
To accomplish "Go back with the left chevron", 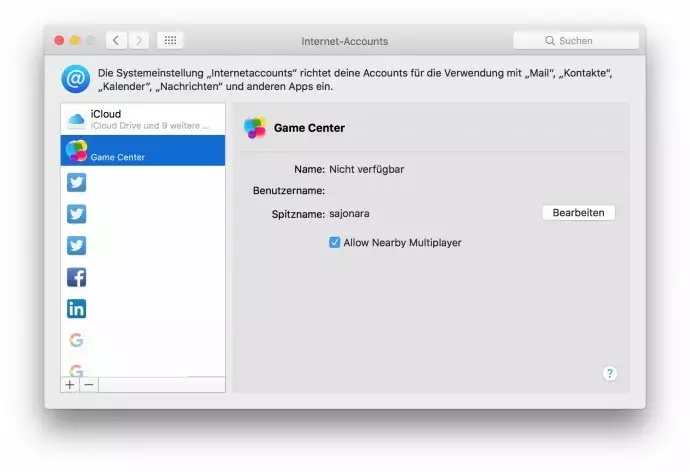I will (116, 41).
